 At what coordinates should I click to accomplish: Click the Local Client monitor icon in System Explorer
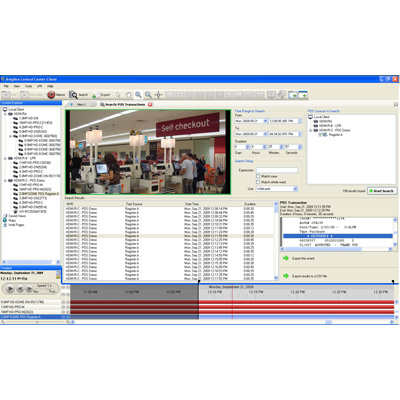[x=5, y=109]
